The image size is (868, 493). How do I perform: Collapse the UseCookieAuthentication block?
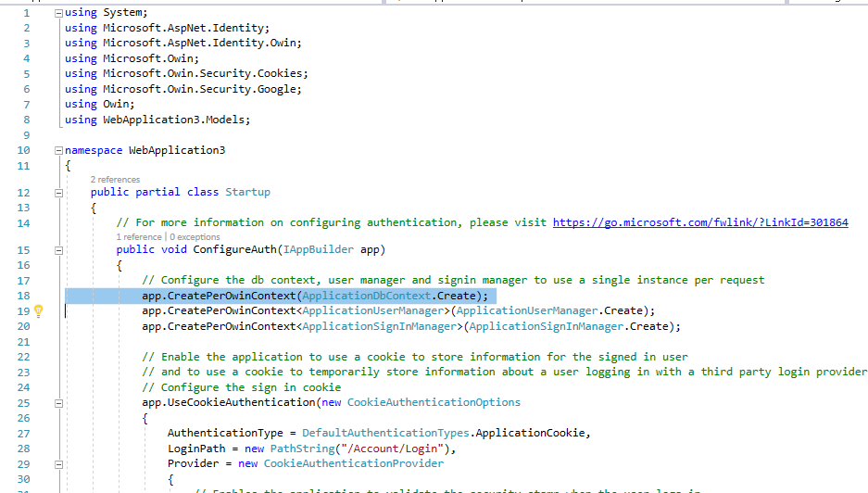(59, 403)
